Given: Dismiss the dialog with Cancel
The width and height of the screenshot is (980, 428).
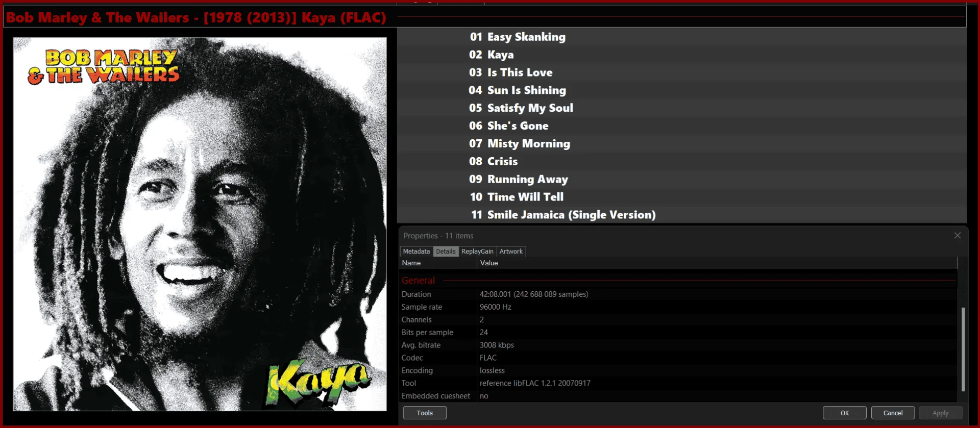Looking at the screenshot, I should [893, 413].
